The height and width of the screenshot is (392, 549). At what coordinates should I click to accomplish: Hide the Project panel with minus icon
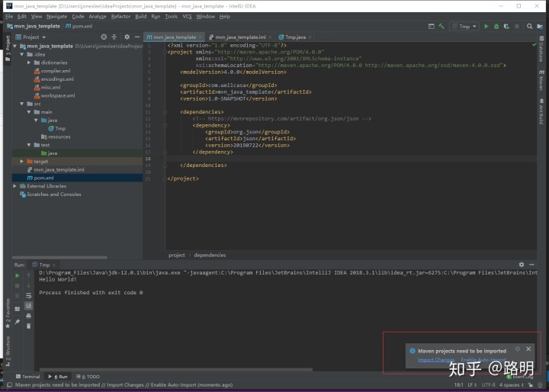click(x=137, y=37)
